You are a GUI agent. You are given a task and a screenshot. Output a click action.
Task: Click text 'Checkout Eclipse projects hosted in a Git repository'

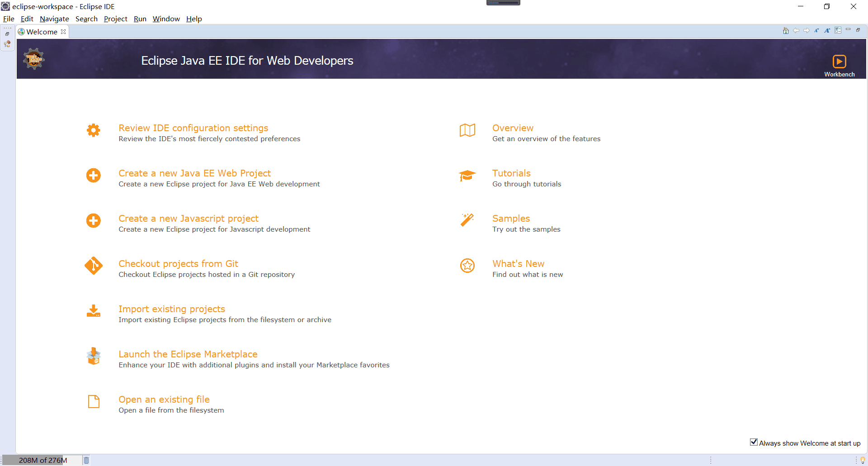207,275
